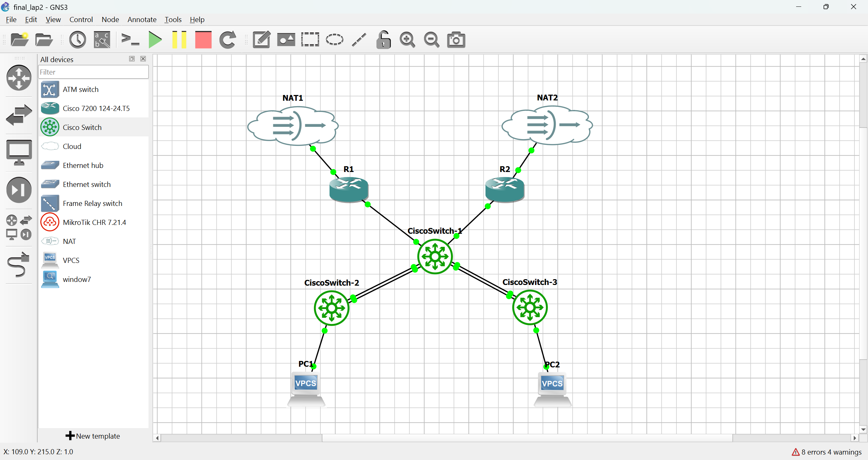Click the device Filter input field
Image resolution: width=868 pixels, height=460 pixels.
pyautogui.click(x=93, y=72)
